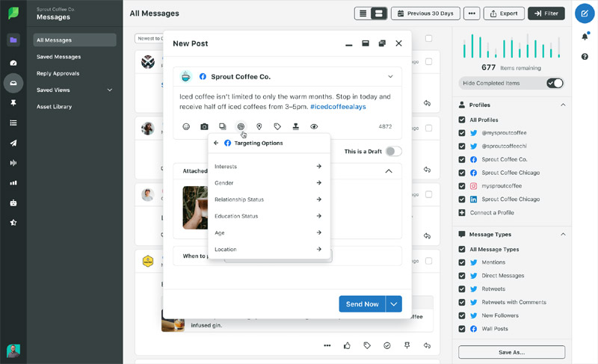
Task: Select the attached iced coffee photo thumbnail
Action: [195, 207]
